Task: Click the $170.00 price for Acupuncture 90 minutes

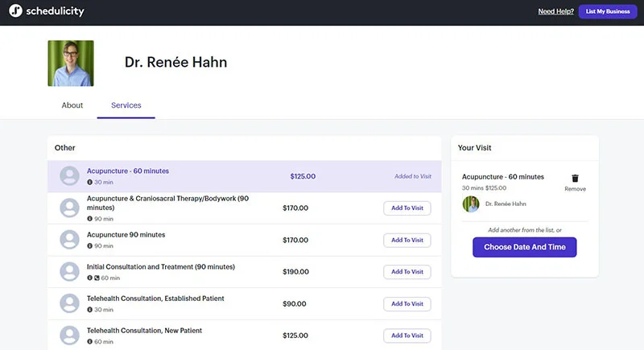Action: 295,240
